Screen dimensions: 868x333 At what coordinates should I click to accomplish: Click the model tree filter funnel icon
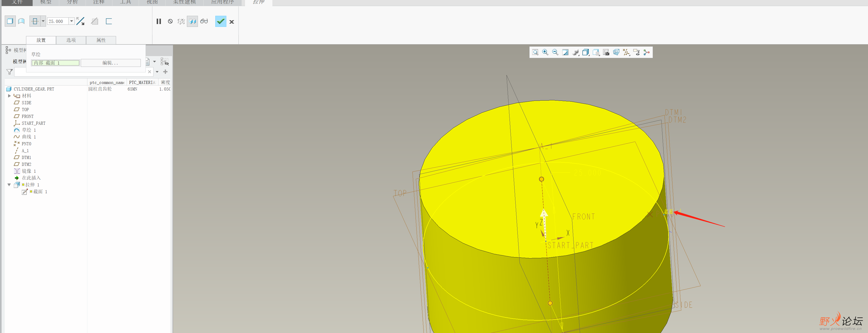pos(9,72)
